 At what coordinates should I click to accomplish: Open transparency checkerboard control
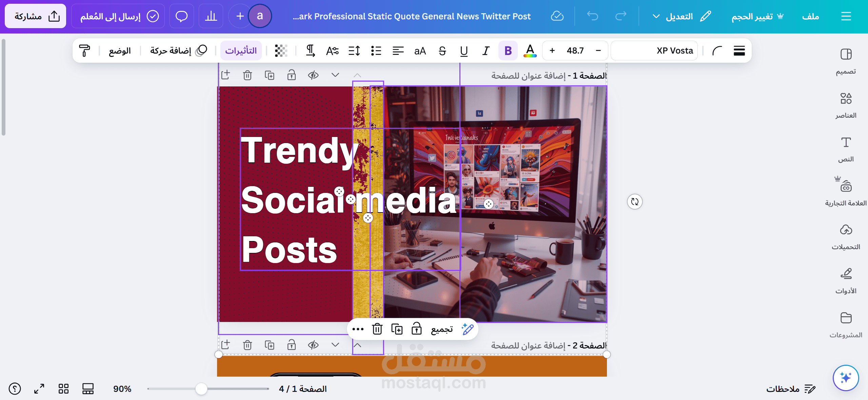281,51
